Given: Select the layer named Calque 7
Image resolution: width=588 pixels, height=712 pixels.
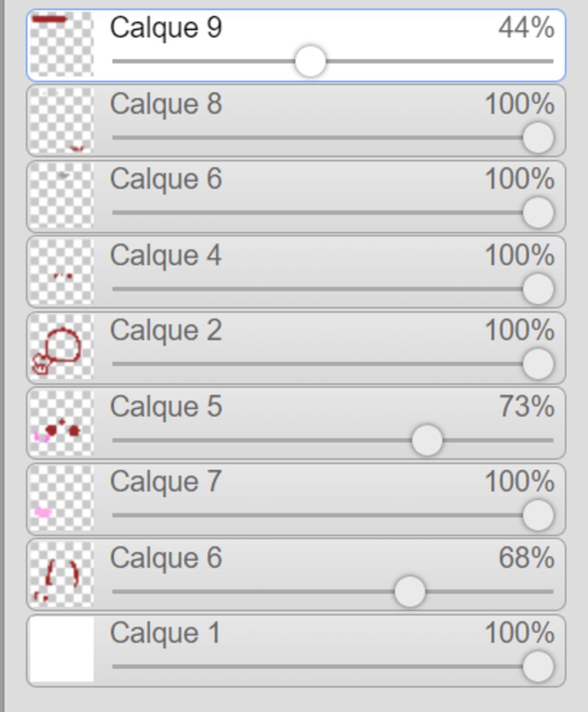Looking at the screenshot, I should pyautogui.click(x=166, y=482).
